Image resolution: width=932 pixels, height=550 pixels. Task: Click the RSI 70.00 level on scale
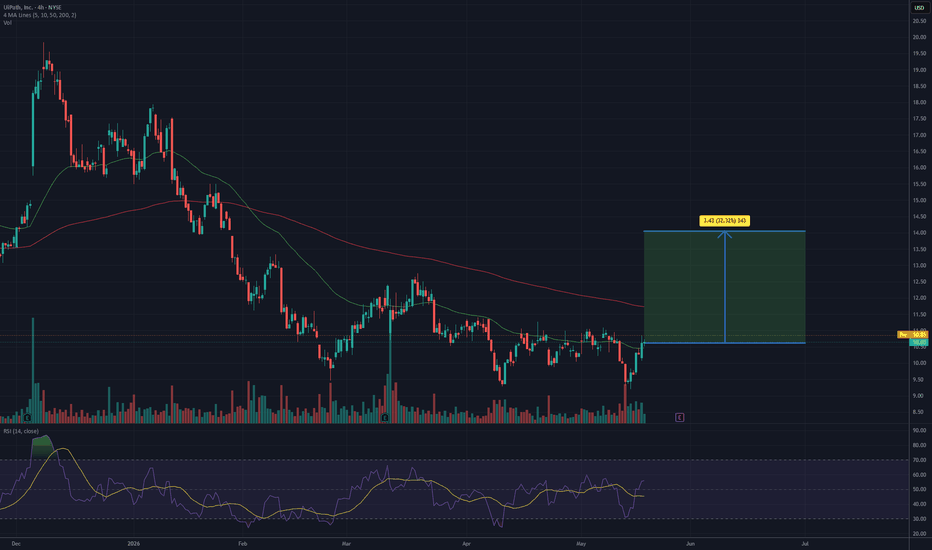tap(919, 460)
